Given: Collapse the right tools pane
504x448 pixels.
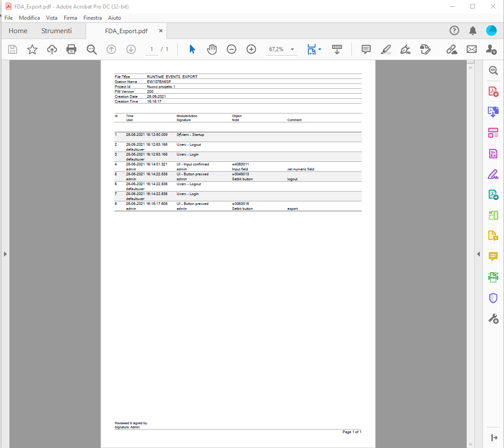Looking at the screenshot, I should 478,254.
